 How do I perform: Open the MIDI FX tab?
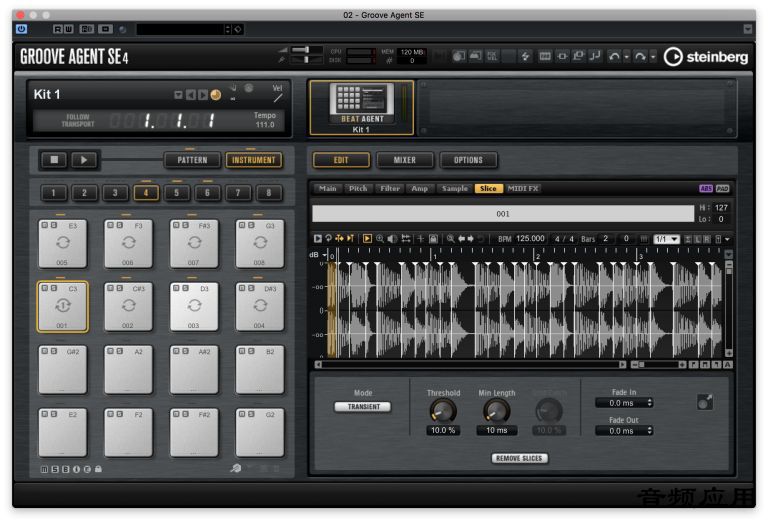click(x=523, y=189)
